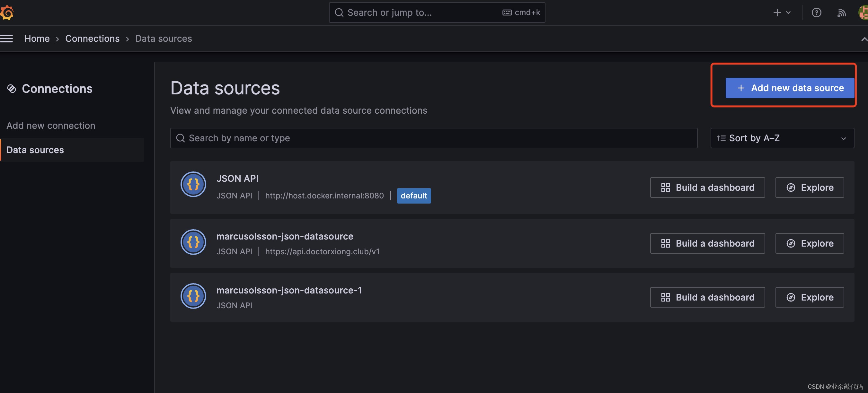
Task: Click the Add new data source button
Action: (790, 88)
